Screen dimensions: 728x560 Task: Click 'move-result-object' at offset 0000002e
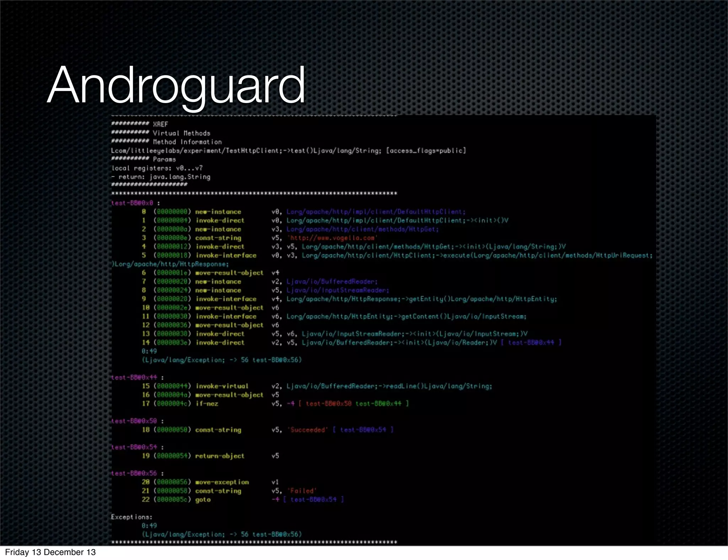(x=229, y=307)
